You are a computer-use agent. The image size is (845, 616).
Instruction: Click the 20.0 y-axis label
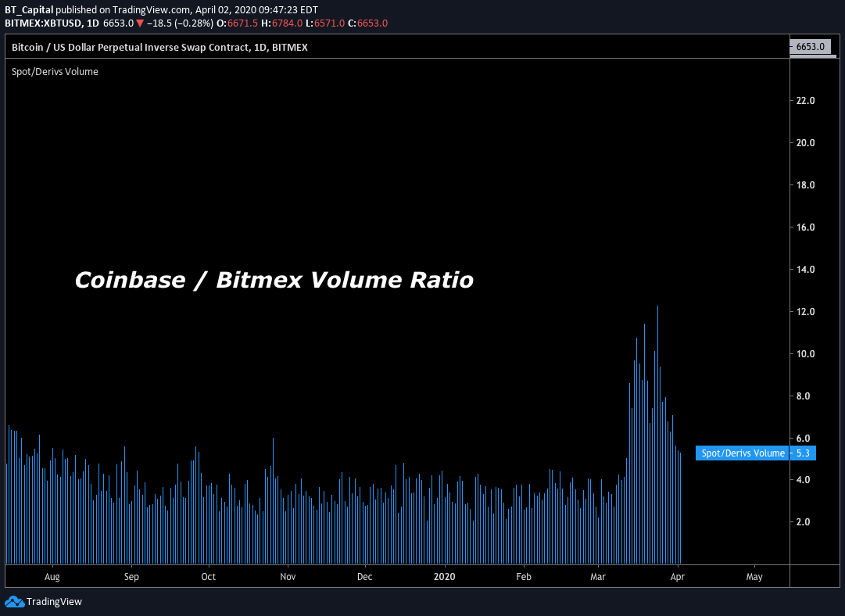point(806,143)
